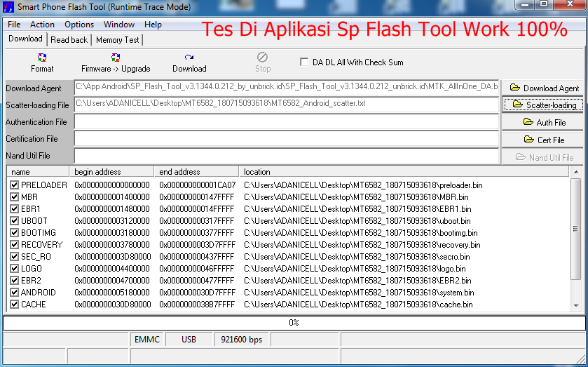Screen dimensions: 588x367
Task: Uncheck the BOOTIMG partition checkbox
Action: (x=14, y=233)
